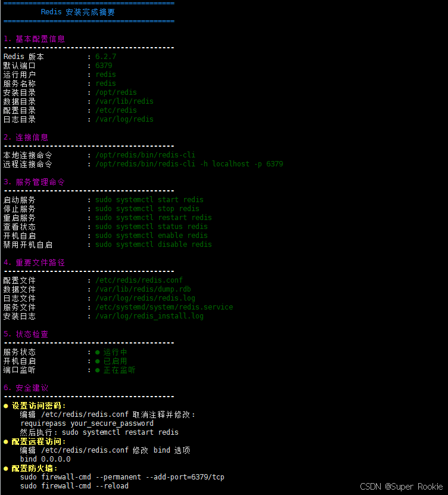Select heading '4. 重要文件路径'
448x495 pixels.
[x=34, y=262]
